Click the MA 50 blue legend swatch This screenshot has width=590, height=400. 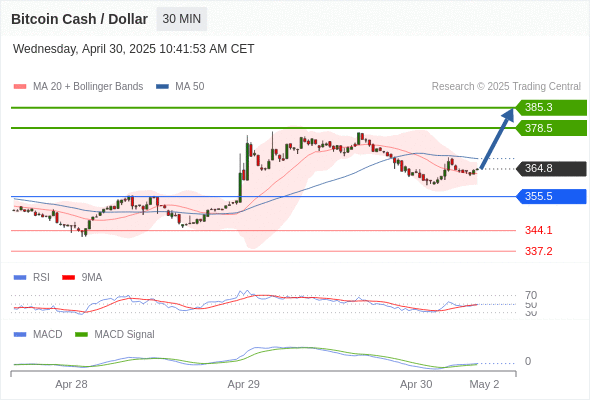(162, 87)
